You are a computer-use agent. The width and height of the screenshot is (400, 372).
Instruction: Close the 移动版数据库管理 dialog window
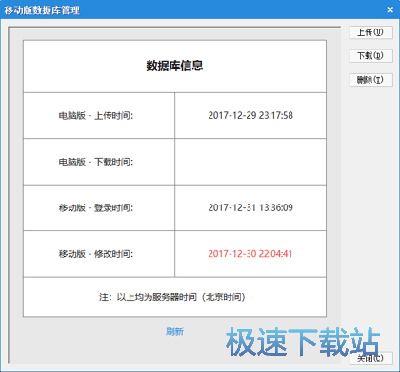[390, 10]
